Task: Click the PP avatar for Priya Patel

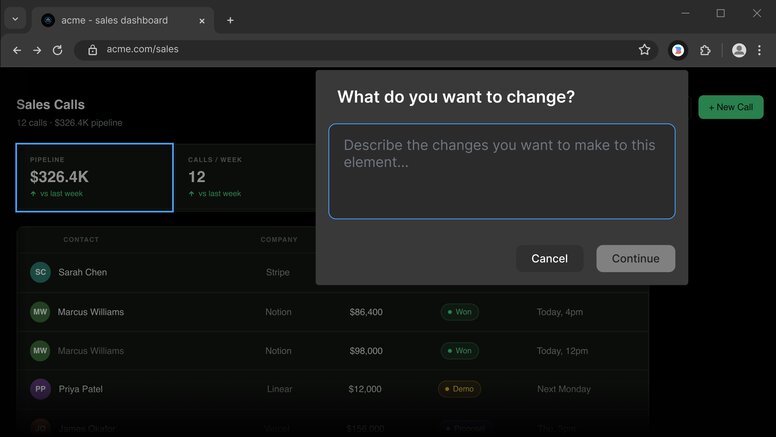Action: pyautogui.click(x=41, y=389)
